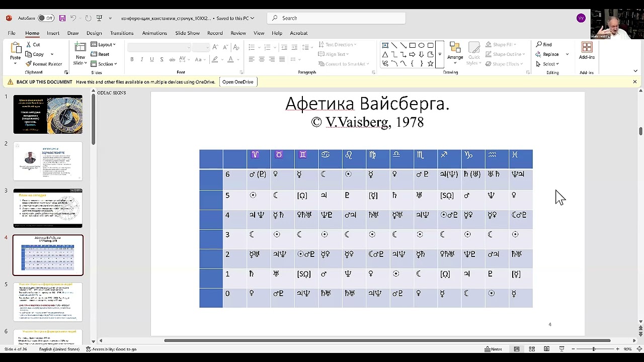Click the Search box
This screenshot has height=362, width=644.
336,18
